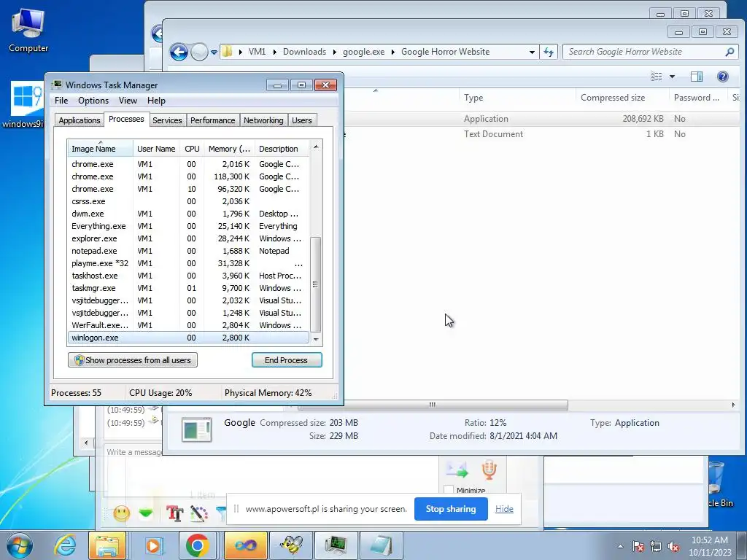The width and height of the screenshot is (747, 560).
Task: Click the Explorer back arrow button
Action: [x=179, y=52]
